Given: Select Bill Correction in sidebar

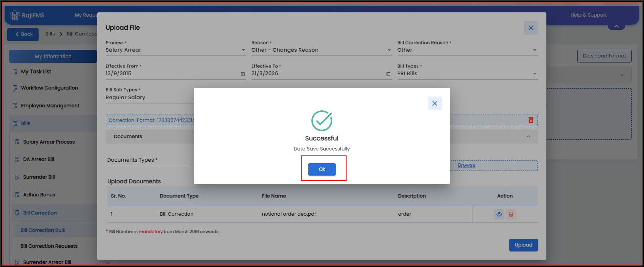Looking at the screenshot, I should tap(40, 213).
